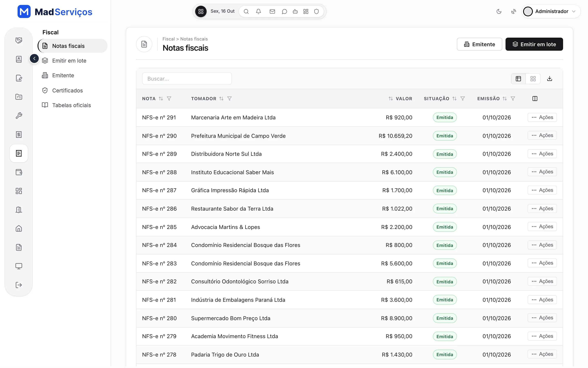Open the wallet sidebar icon
Image resolution: width=588 pixels, height=368 pixels.
19,172
